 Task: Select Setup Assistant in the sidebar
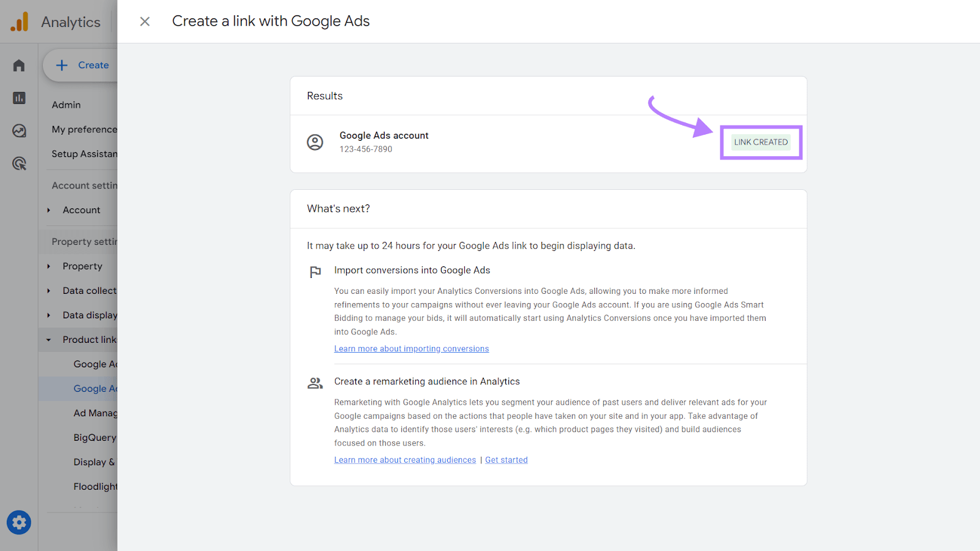click(x=84, y=154)
